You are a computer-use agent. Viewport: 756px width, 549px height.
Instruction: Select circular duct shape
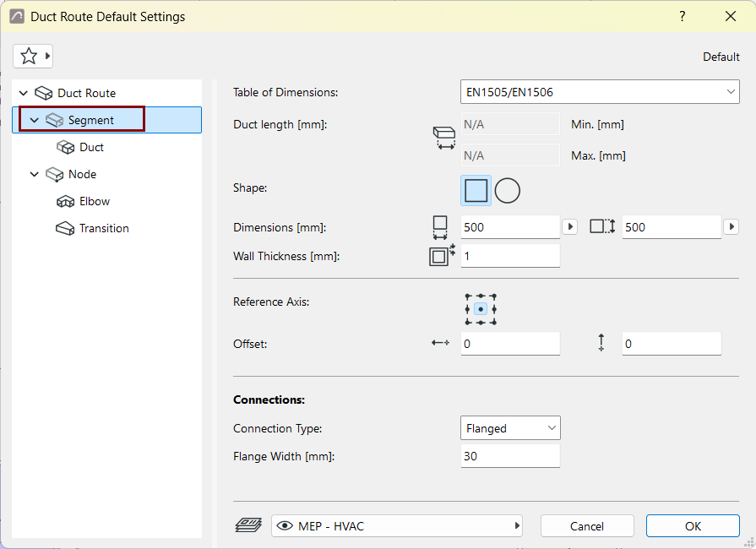pyautogui.click(x=507, y=190)
